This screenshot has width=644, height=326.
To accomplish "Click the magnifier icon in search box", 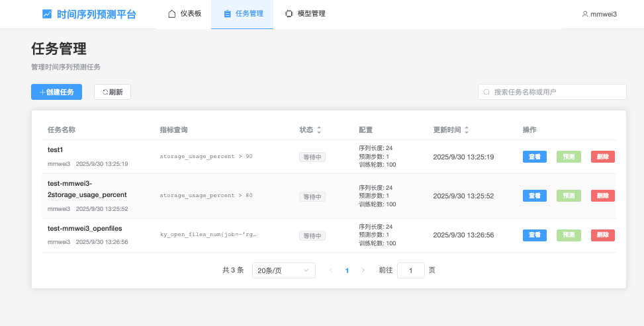I will pyautogui.click(x=486, y=92).
